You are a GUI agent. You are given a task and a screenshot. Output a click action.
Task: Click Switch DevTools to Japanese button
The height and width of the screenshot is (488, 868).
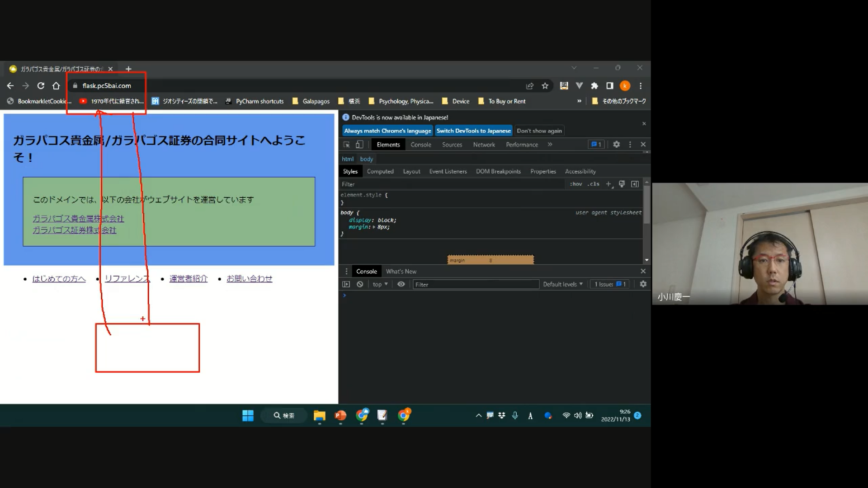point(473,131)
